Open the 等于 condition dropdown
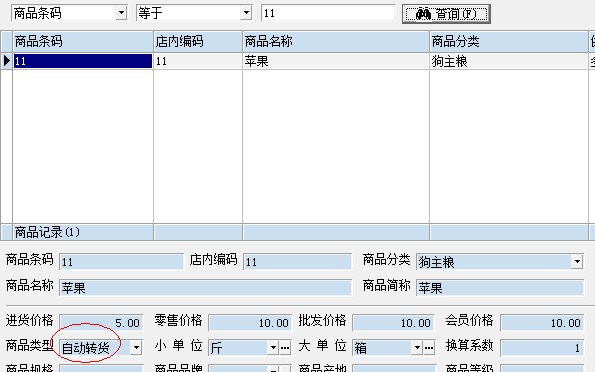 [246, 13]
